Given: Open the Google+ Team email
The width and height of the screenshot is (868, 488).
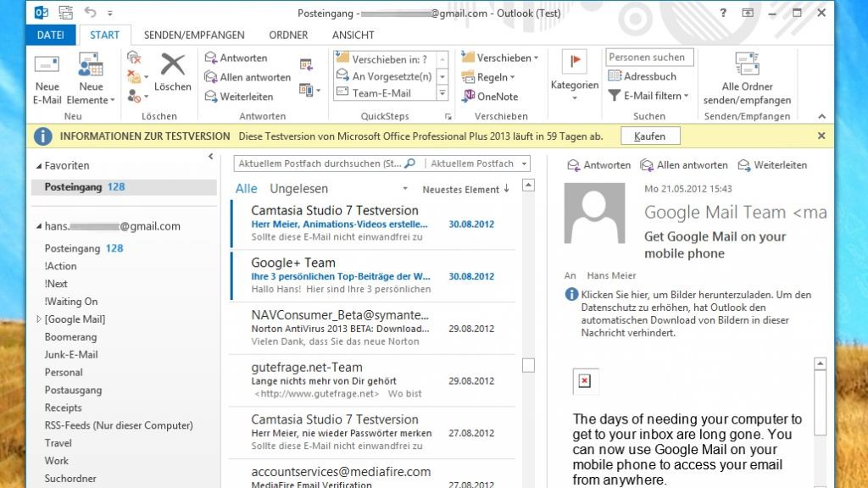Looking at the screenshot, I should click(373, 275).
